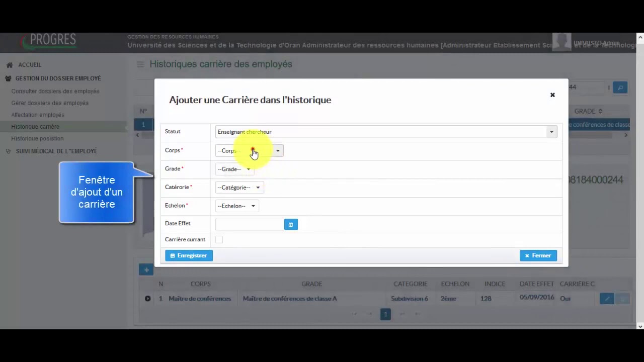The width and height of the screenshot is (644, 362).
Task: Click the people icon beside GESTION DU DOSSIER
Action: tap(9, 78)
